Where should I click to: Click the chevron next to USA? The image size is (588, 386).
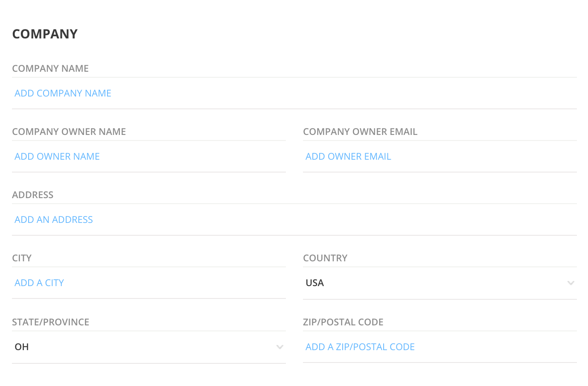[571, 283]
